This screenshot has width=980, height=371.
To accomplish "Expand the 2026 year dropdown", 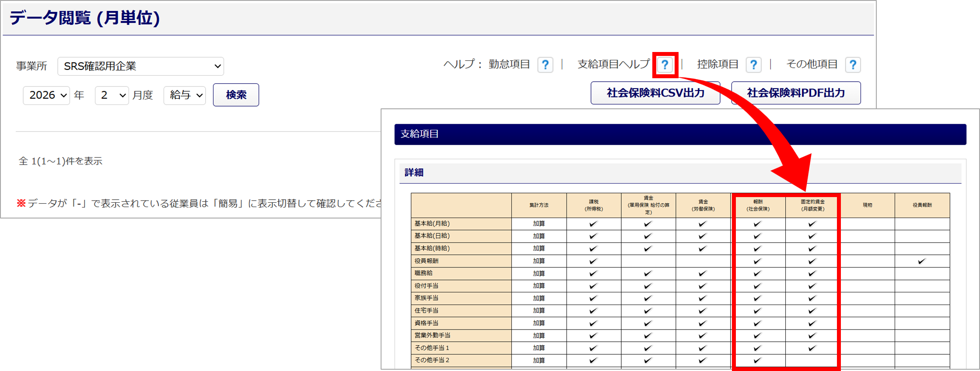I will click(x=46, y=95).
